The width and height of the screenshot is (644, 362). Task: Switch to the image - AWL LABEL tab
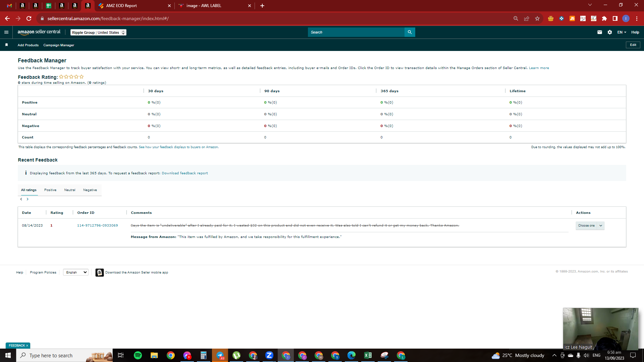(x=215, y=6)
